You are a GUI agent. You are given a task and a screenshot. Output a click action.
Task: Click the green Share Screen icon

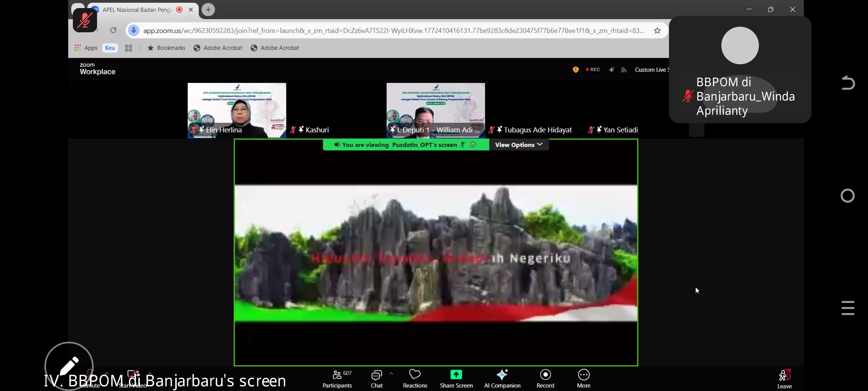[456, 375]
